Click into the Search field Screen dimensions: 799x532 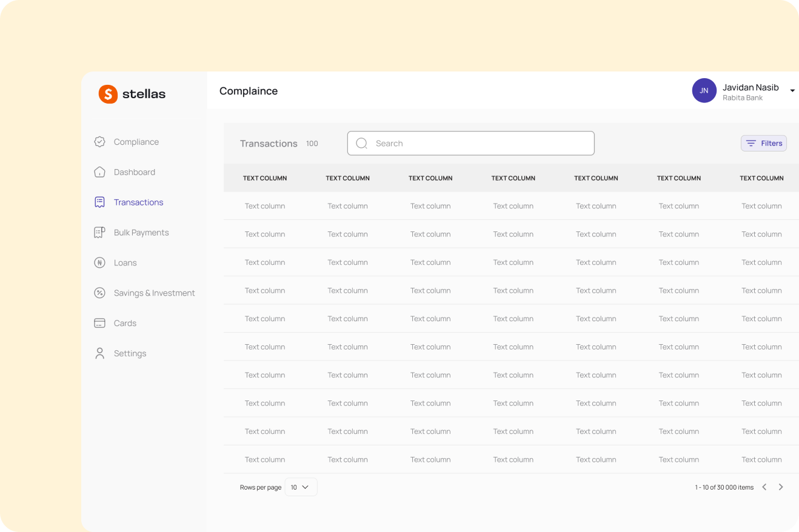click(x=471, y=144)
